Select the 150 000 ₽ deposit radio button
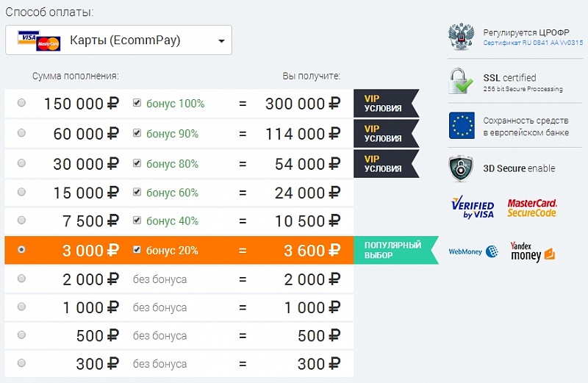This screenshot has width=588, height=383. [22, 102]
